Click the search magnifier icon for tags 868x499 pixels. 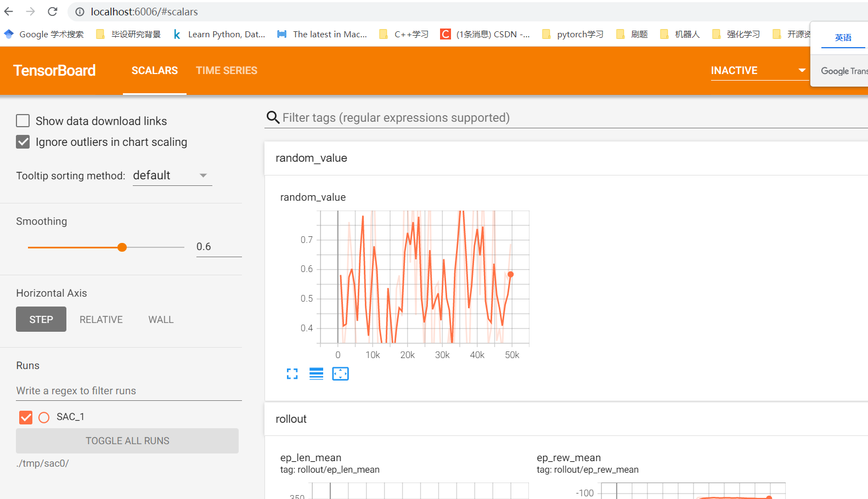coord(273,117)
